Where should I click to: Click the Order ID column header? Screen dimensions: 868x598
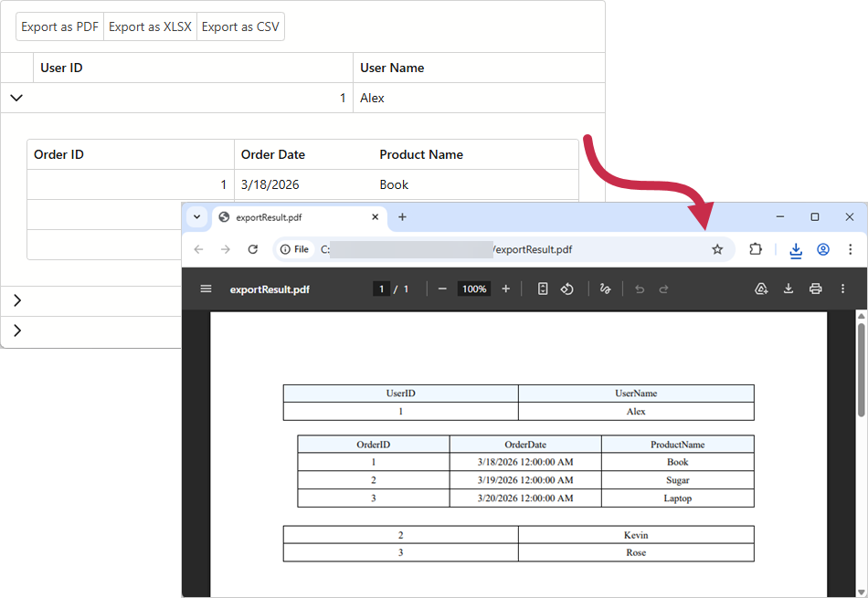tap(131, 154)
